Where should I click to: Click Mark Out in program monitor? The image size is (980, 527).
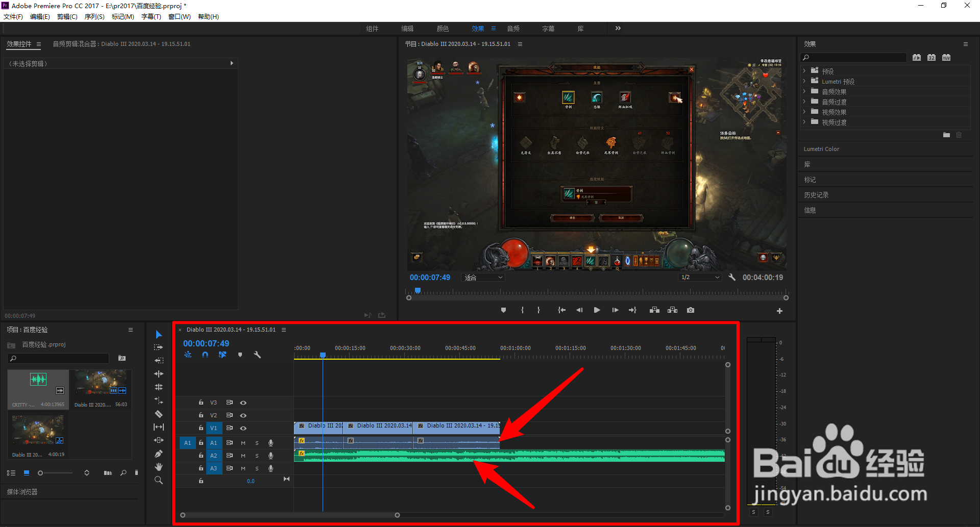pos(538,310)
